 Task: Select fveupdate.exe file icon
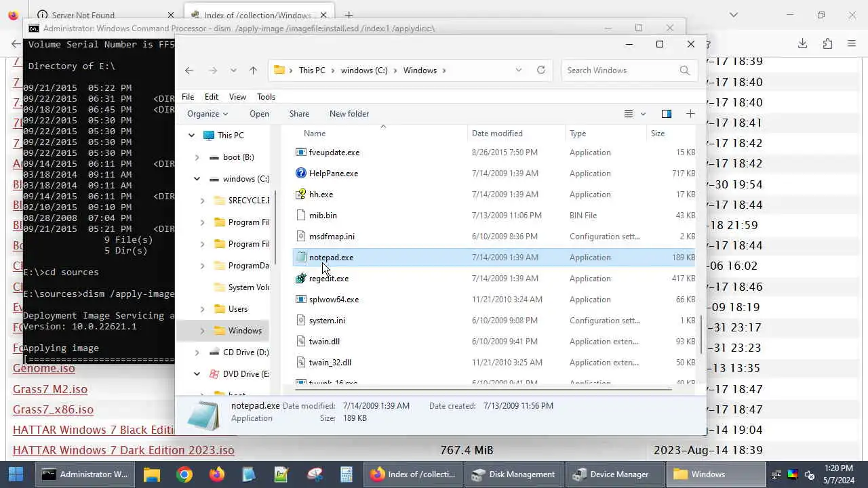pos(301,152)
